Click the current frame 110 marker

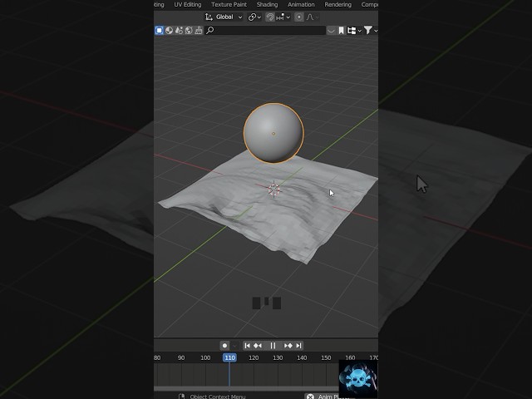point(229,357)
